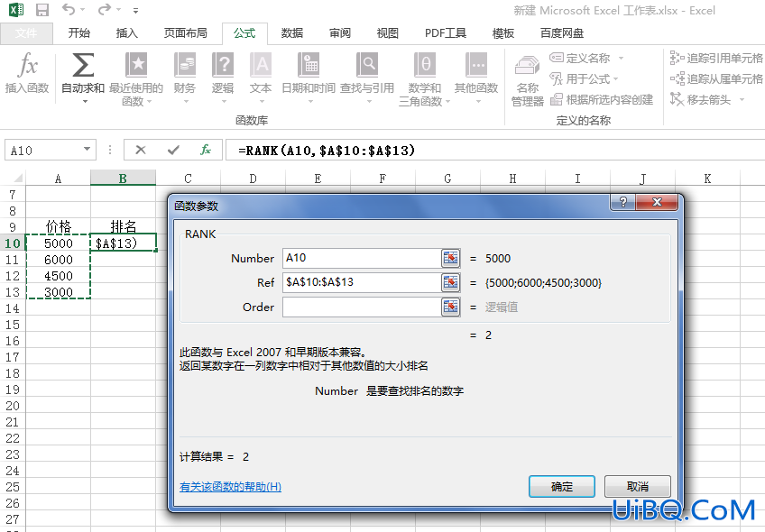Open the Logical (逻辑) functions icon
The image size is (765, 532).
point(223,65)
